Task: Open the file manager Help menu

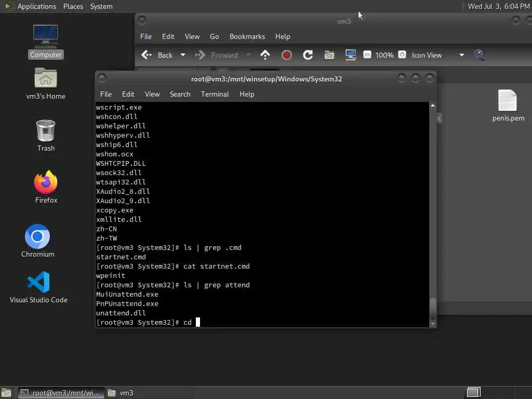Action: (x=282, y=37)
